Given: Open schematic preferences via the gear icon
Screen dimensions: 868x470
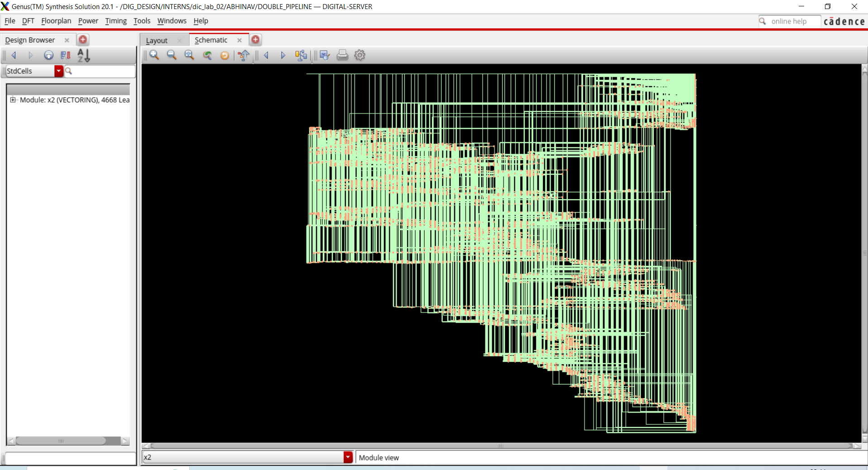Looking at the screenshot, I should point(359,55).
